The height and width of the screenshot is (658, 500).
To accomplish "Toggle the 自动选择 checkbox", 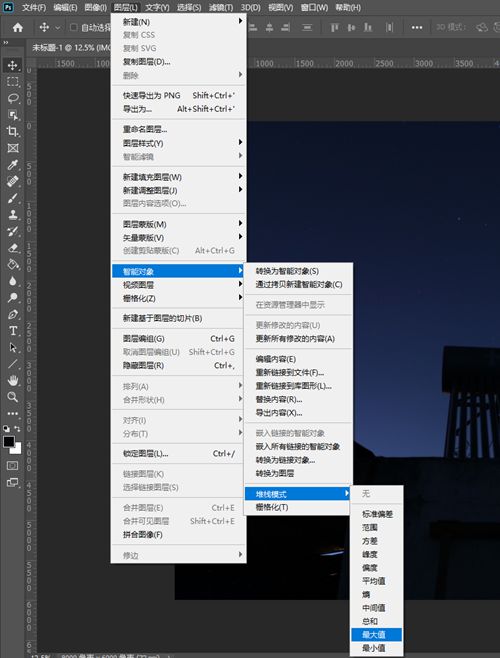I will click(73, 27).
